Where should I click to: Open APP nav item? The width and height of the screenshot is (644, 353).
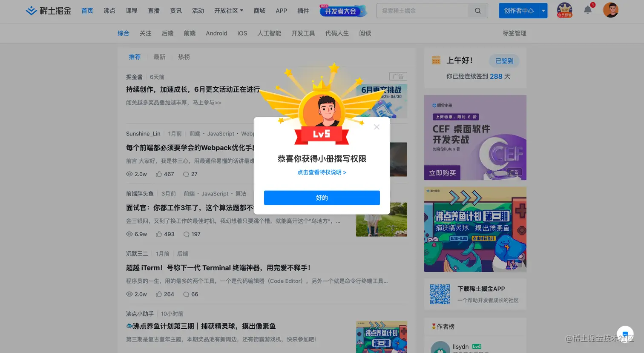[x=282, y=11]
